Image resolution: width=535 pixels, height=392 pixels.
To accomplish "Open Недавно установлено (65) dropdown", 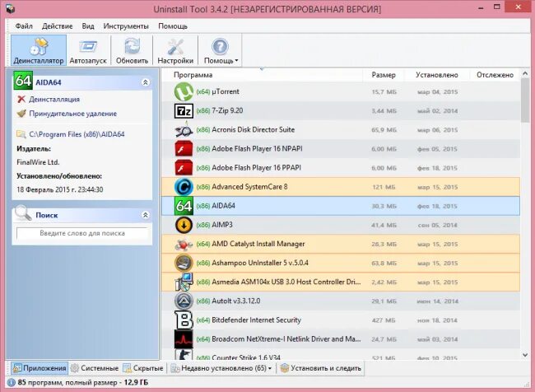I will [221, 368].
